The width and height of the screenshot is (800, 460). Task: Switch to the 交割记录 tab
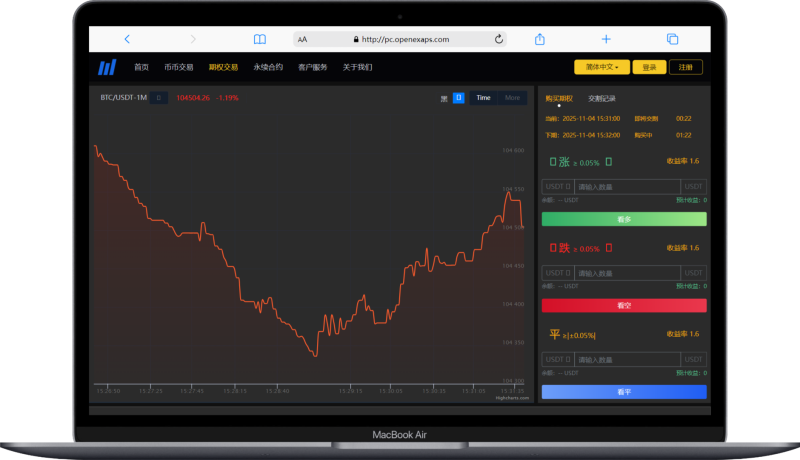(602, 98)
